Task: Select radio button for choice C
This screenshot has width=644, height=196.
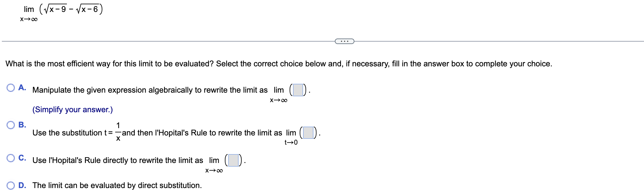Action: [11, 157]
